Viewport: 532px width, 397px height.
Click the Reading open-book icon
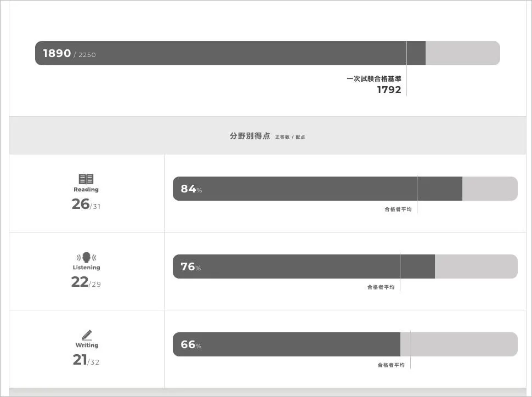[x=86, y=179]
